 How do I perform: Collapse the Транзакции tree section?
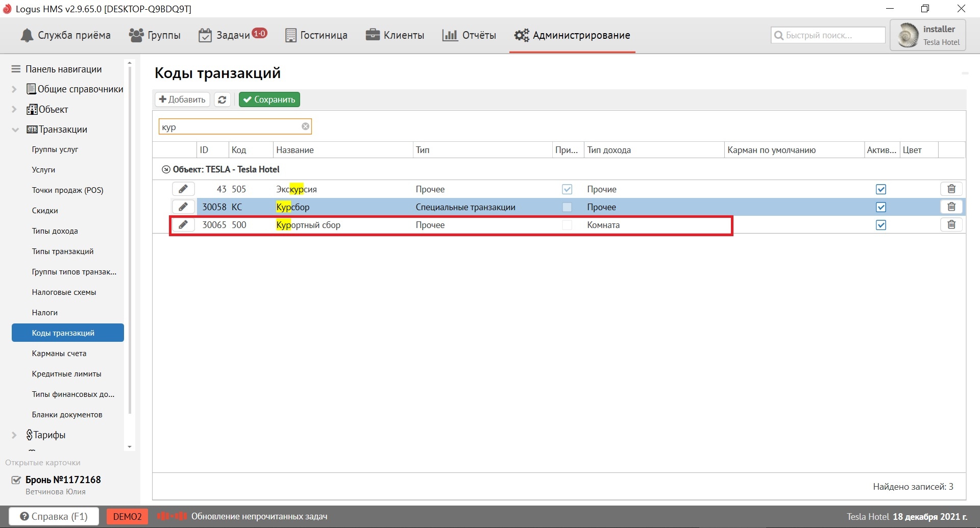(x=15, y=130)
